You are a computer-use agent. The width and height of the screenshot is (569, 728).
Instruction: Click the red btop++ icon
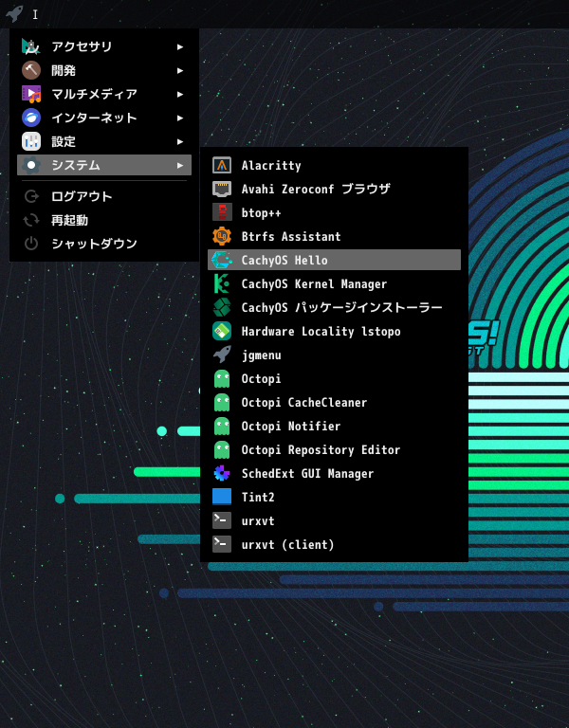click(x=222, y=212)
